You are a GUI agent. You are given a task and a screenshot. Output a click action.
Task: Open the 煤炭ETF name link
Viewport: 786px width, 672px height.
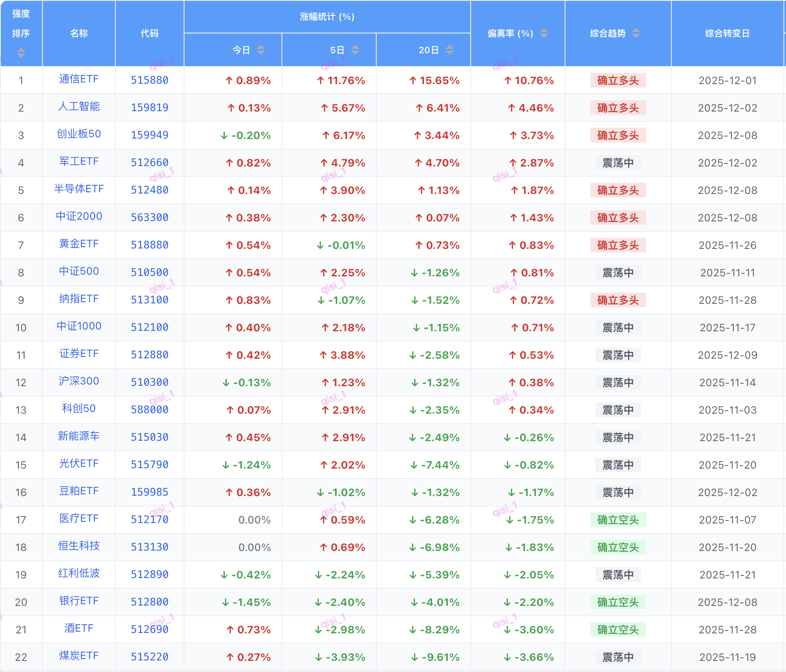click(x=79, y=656)
